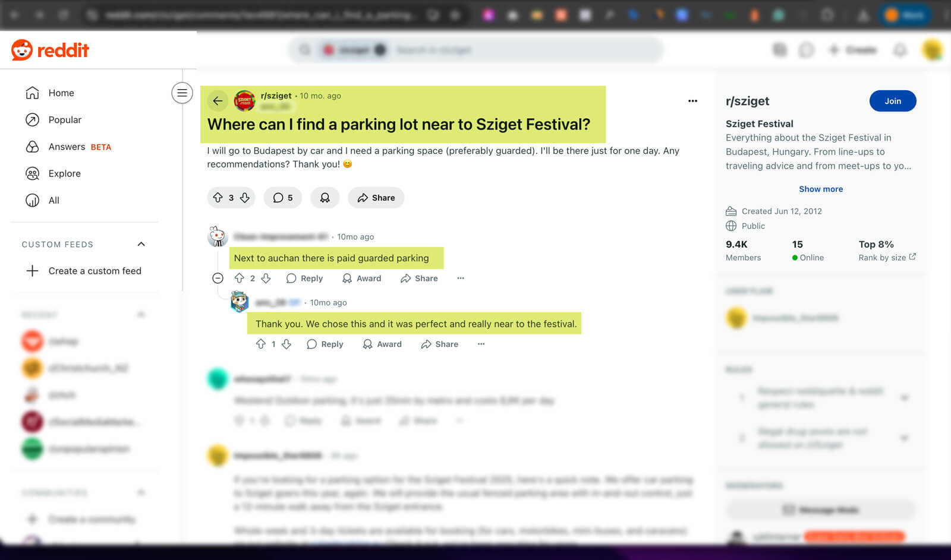
Task: Open the notifications bell
Action: click(900, 50)
